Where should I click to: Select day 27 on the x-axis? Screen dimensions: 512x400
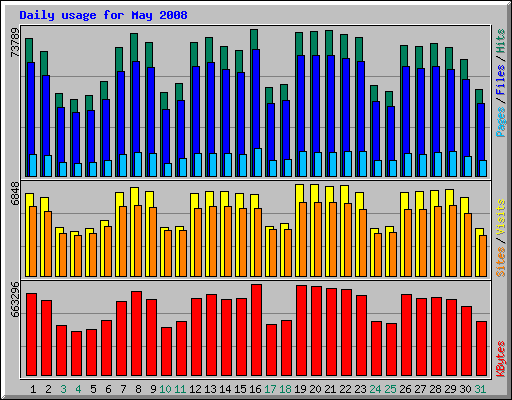click(420, 389)
